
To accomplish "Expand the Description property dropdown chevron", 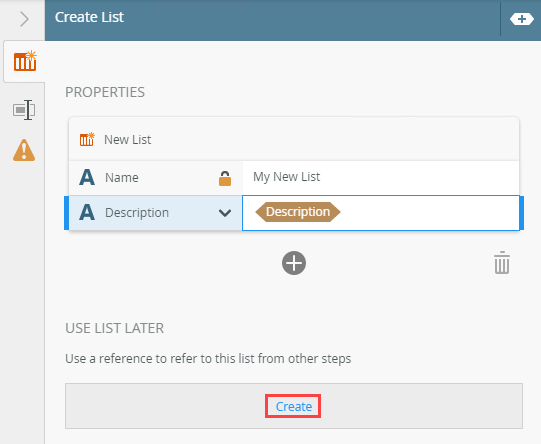I will (x=225, y=213).
